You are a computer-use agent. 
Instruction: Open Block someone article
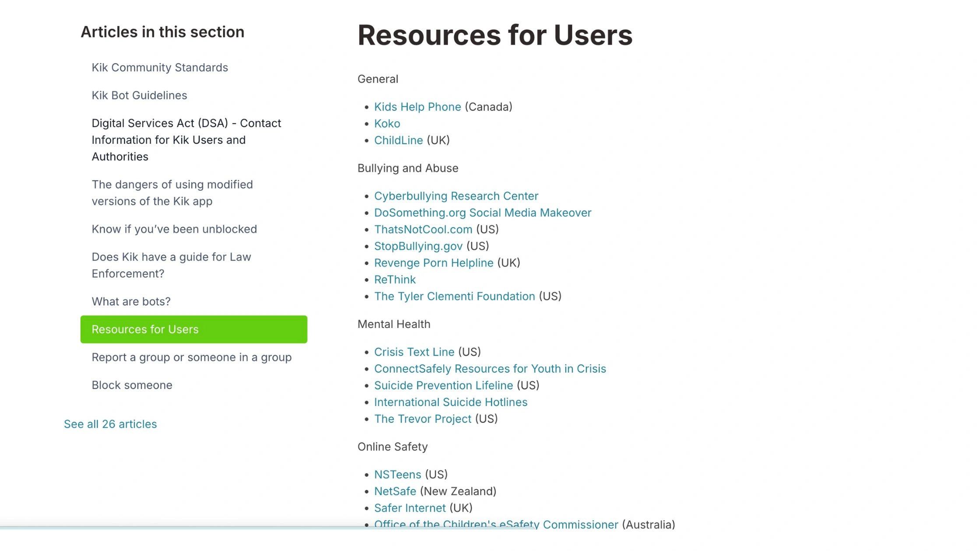132,385
